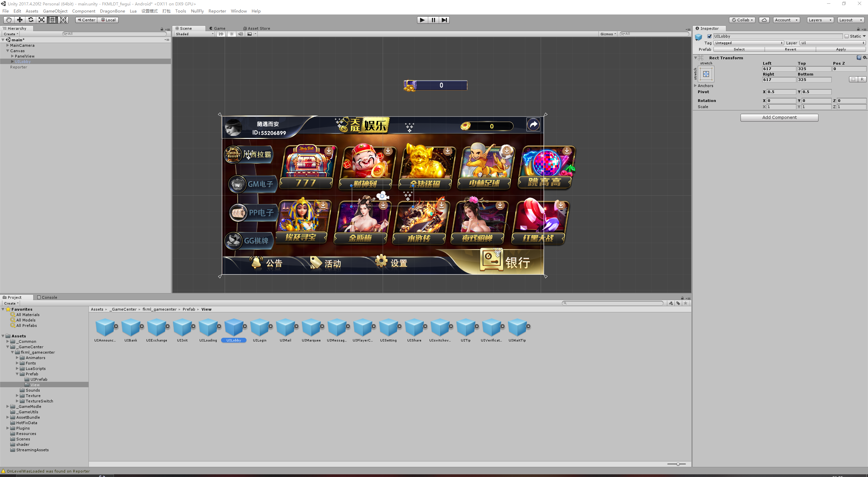868x477 pixels.
Task: Open the Tag dropdown showing Untagged
Action: click(749, 43)
